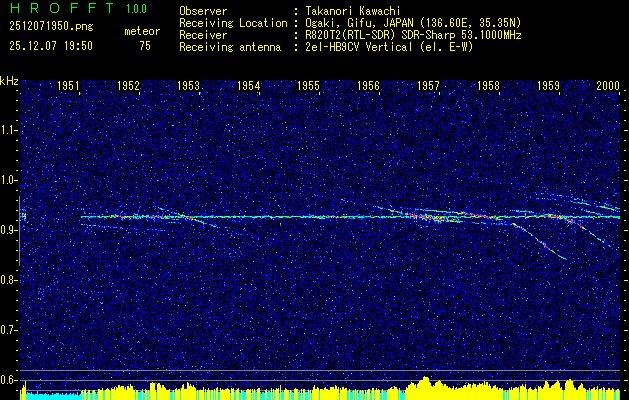
Task: Click the 1958 time axis label
Action: pyautogui.click(x=489, y=86)
